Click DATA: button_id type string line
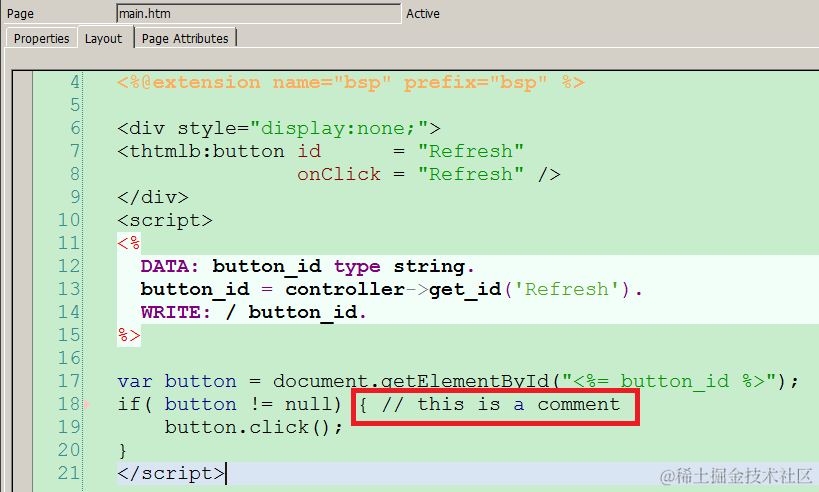 tap(307, 266)
